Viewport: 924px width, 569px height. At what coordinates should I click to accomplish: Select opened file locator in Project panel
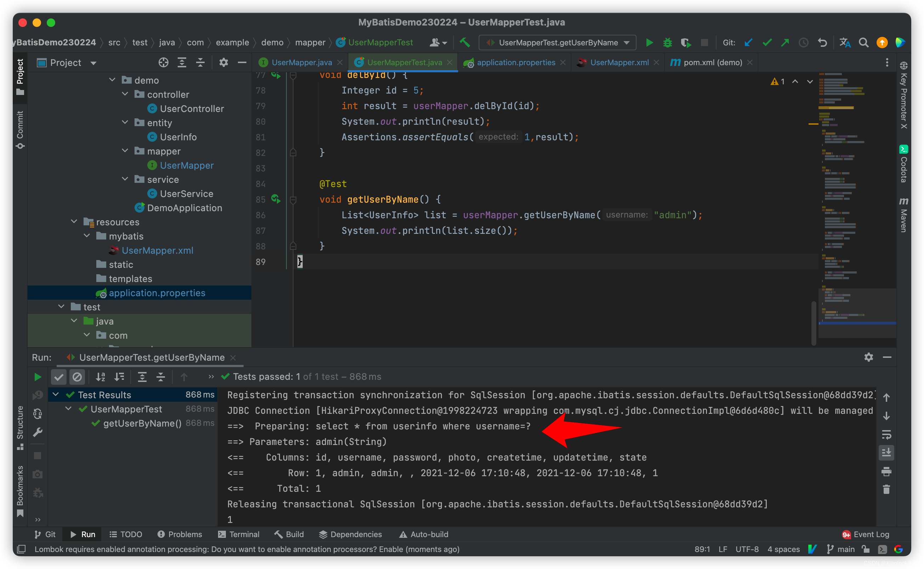[163, 62]
